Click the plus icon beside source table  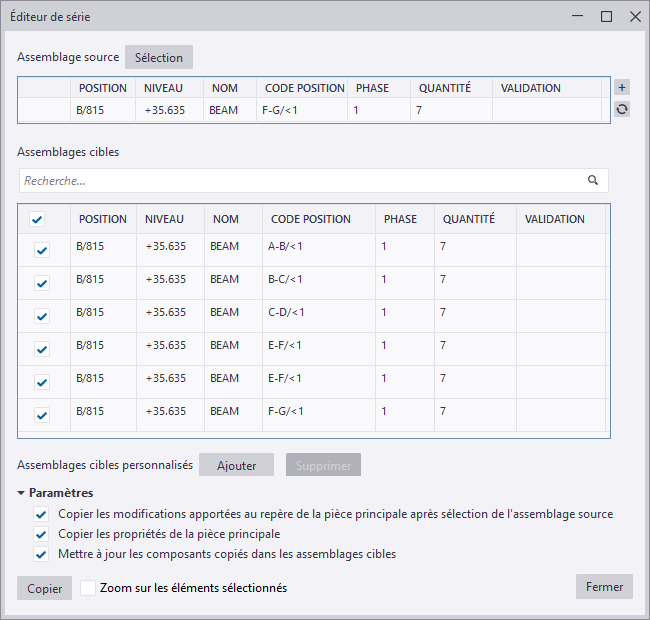click(x=622, y=88)
